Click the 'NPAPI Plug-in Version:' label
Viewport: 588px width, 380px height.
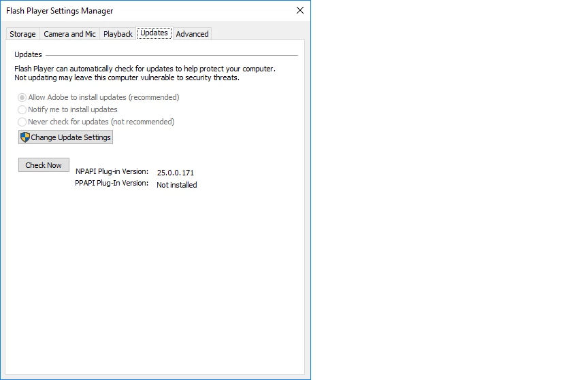point(112,171)
